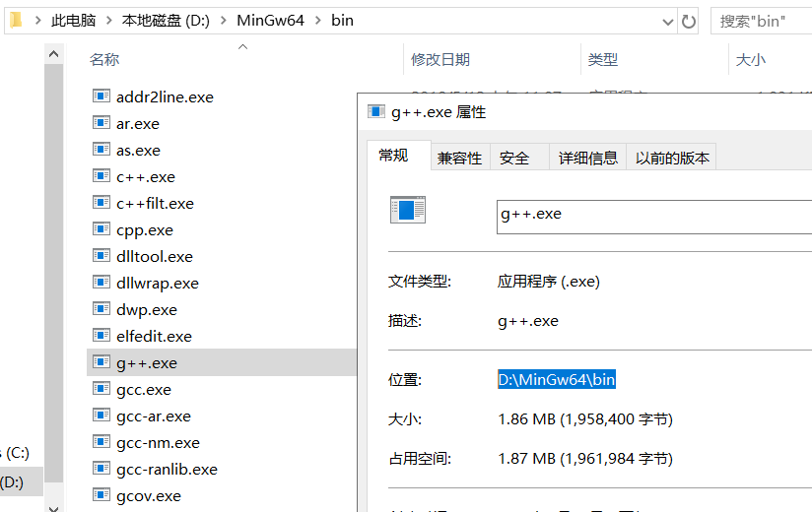Select gcc-ar.exe file name

coord(154,416)
